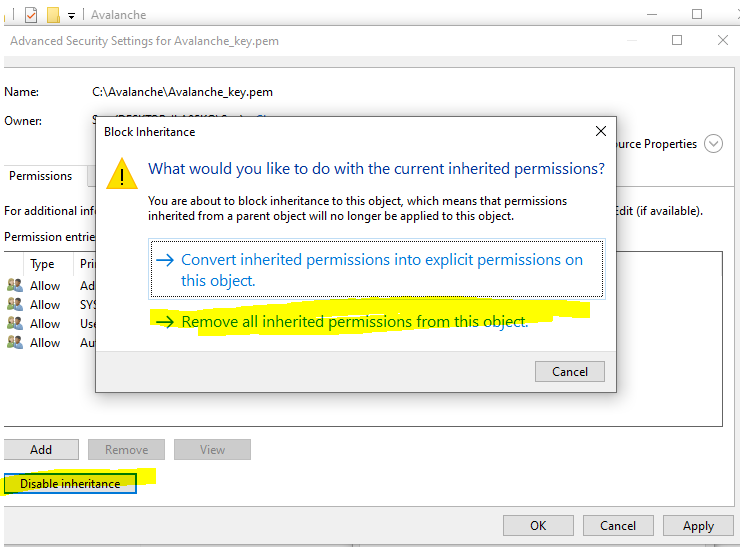Viewport: 740px width, 547px height.
Task: Select the Users permission entry user icon
Action: 14,323
